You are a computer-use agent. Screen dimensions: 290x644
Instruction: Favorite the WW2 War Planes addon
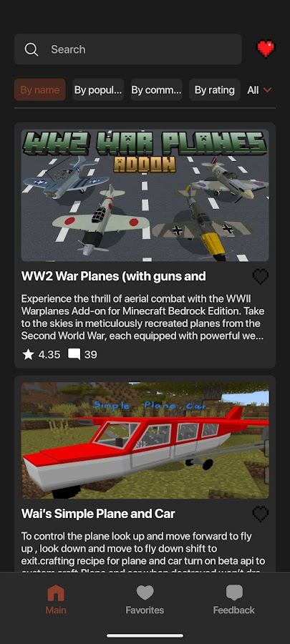pos(261,277)
